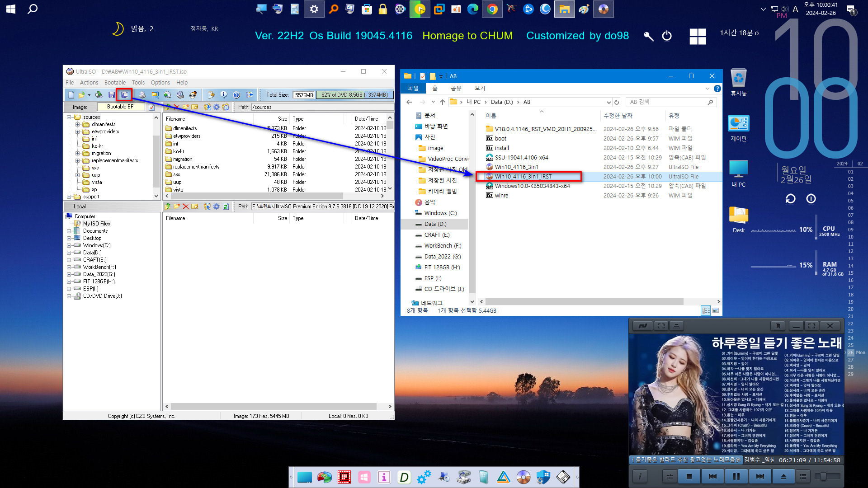
Task: Open the File menu in UltraISO
Action: coord(70,83)
